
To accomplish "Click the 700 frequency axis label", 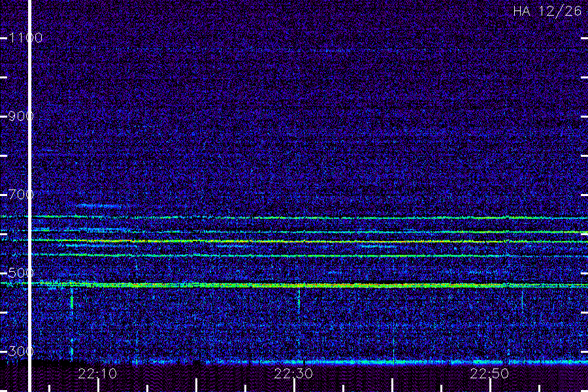I will [x=21, y=194].
